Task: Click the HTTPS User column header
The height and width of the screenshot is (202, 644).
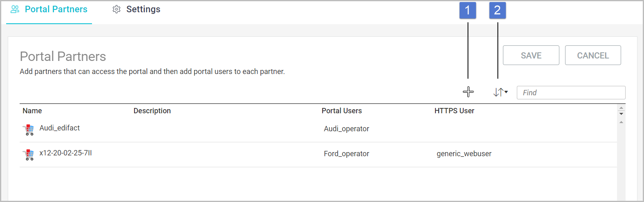Action: click(x=454, y=111)
